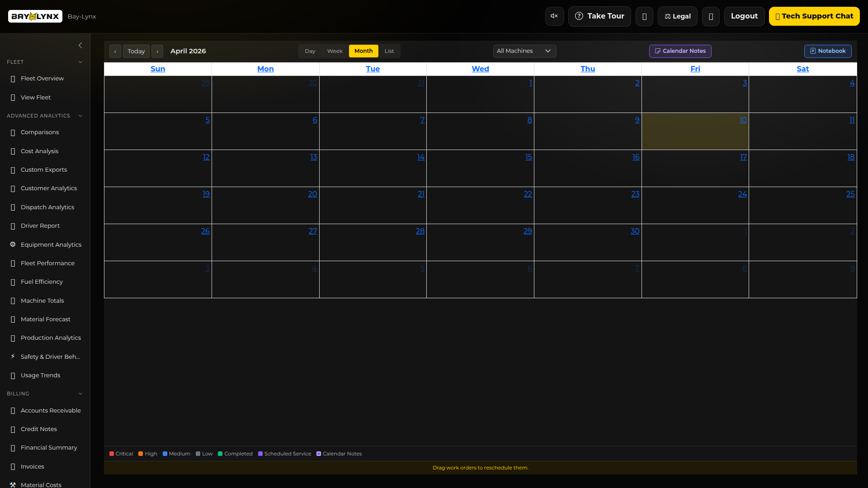Image resolution: width=868 pixels, height=488 pixels.
Task: Switch to Week view
Action: tap(335, 51)
